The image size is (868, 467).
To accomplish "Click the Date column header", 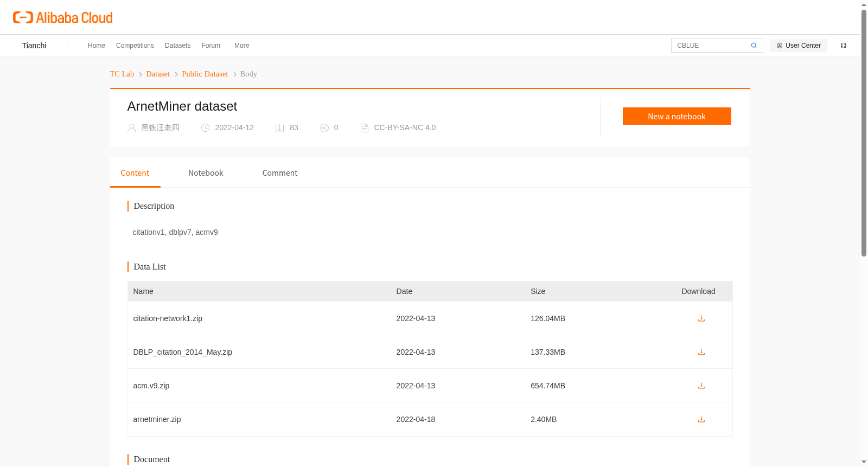I will (404, 291).
